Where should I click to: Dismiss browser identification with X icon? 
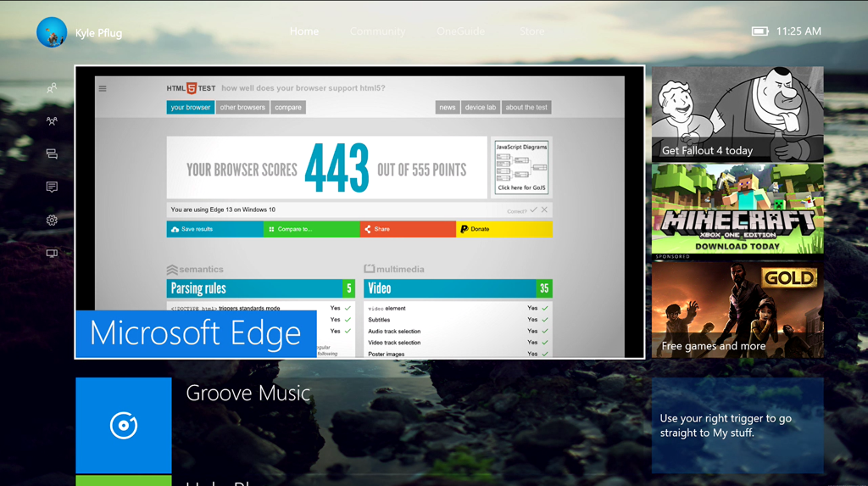click(x=544, y=209)
